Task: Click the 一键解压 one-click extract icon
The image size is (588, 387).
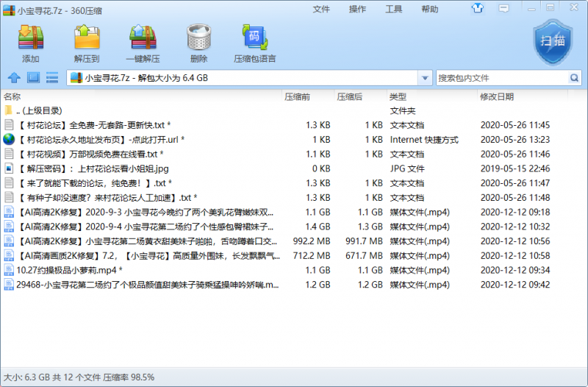Action: tap(143, 43)
